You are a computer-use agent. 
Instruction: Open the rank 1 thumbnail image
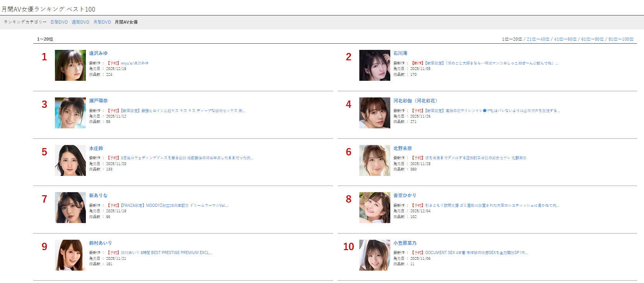tap(70, 65)
